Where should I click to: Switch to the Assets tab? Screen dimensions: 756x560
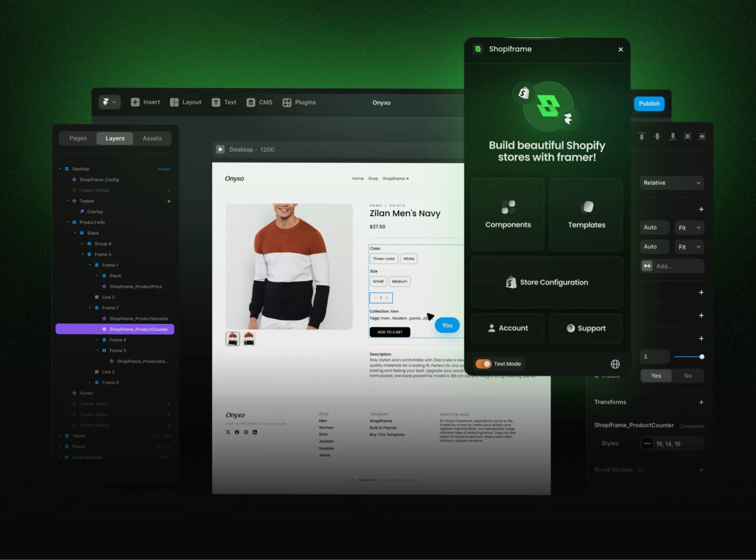[152, 138]
